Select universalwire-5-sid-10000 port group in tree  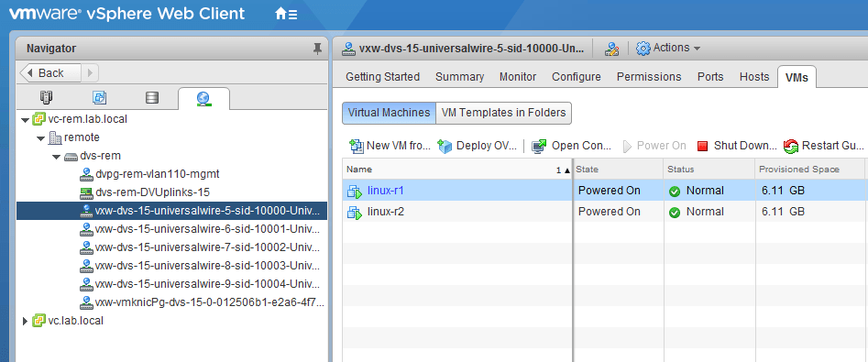tap(171, 211)
